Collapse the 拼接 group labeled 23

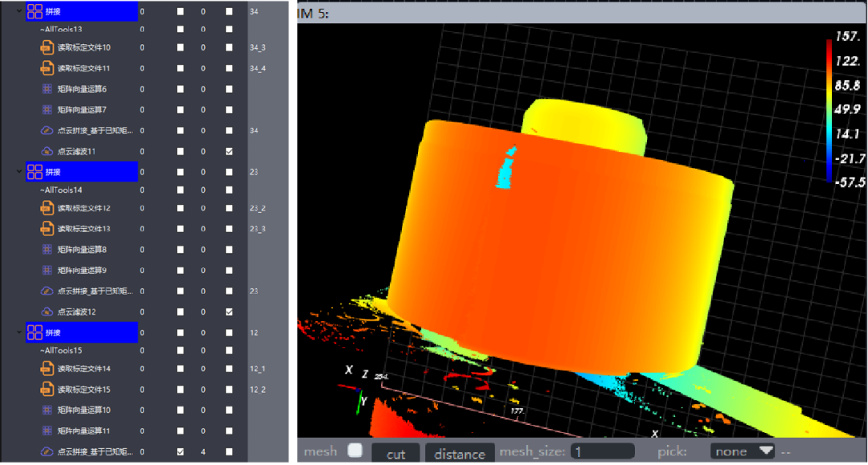(x=19, y=171)
